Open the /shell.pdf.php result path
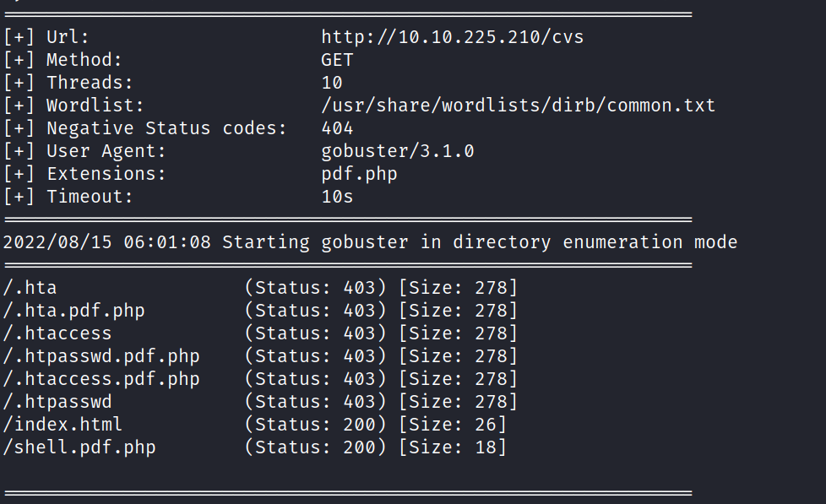The image size is (826, 504). [x=79, y=447]
